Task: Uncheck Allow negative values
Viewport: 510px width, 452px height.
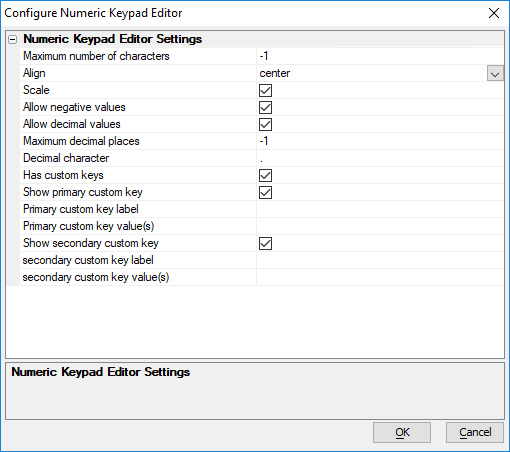Action: [265, 107]
